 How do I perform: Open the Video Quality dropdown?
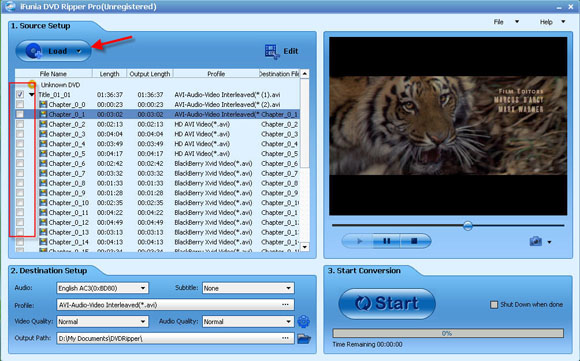[102, 321]
